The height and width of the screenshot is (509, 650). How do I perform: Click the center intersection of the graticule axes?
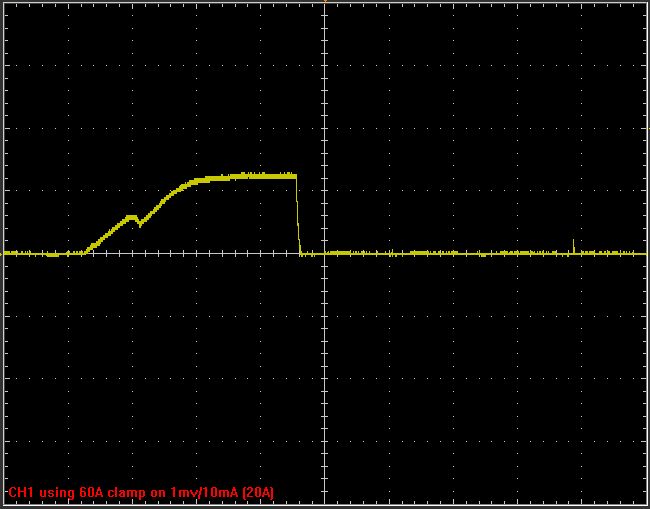(325, 253)
